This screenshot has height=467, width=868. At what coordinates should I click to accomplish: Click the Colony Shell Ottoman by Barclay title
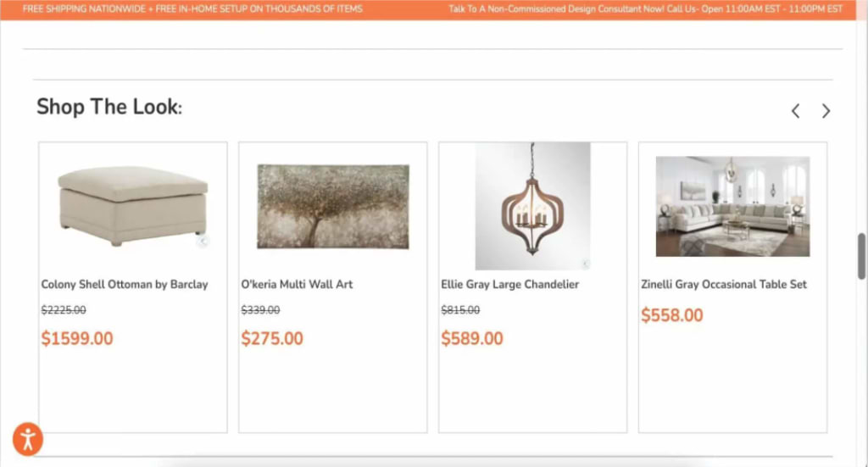(125, 285)
